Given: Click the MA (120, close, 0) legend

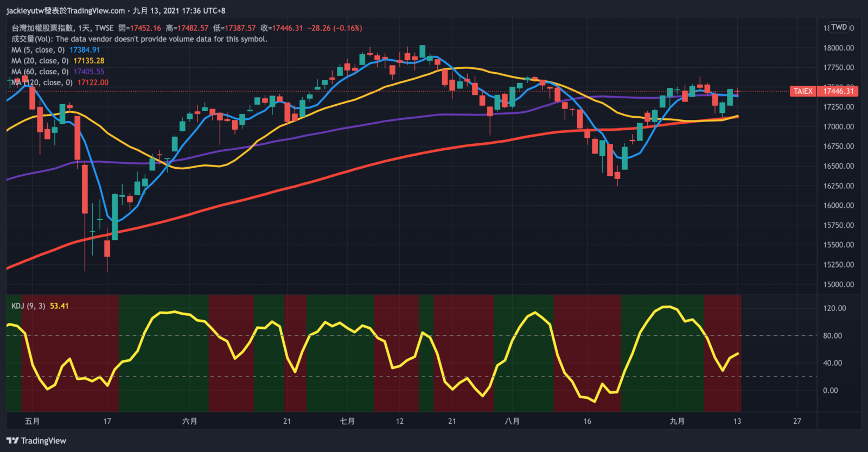Looking at the screenshot, I should (x=42, y=82).
